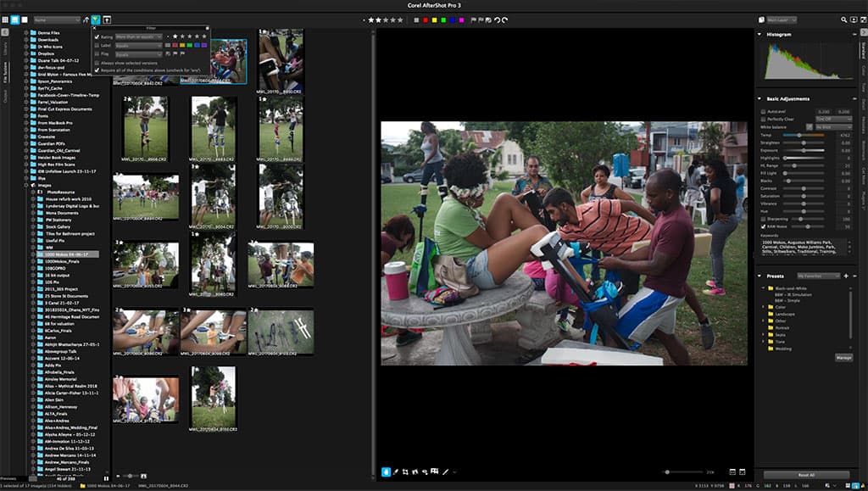Screen dimensions: 868x491
Task: Toggle the Rating filter checkbox
Action: (97, 36)
